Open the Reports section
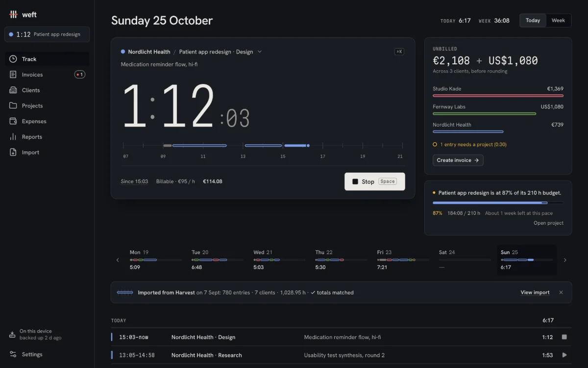Screen dimensions: 588x368 pyautogui.click(x=47, y=137)
